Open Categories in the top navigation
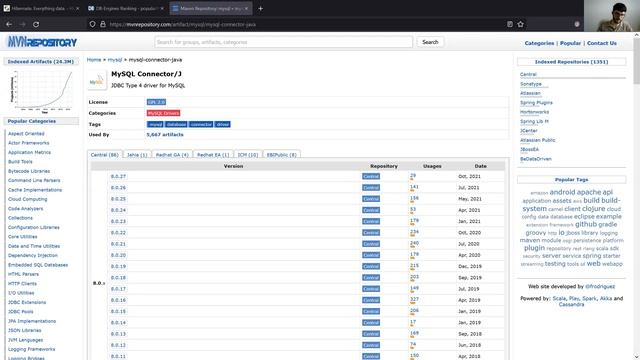Viewport: 640px width, 360px height. tap(539, 43)
